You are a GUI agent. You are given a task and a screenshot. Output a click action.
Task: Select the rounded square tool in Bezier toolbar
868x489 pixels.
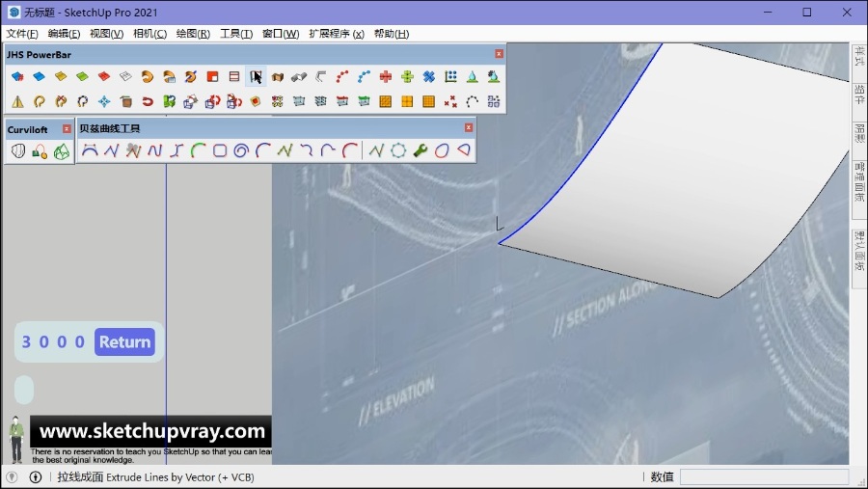220,150
